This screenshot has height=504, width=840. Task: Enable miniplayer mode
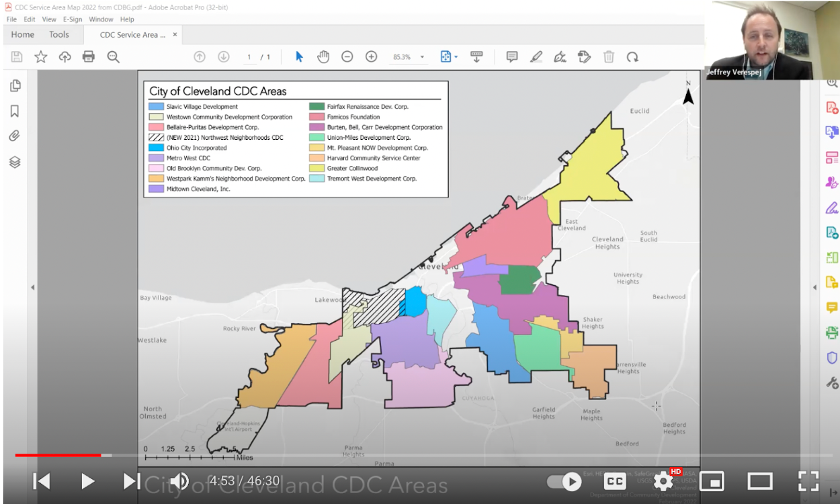(x=712, y=481)
